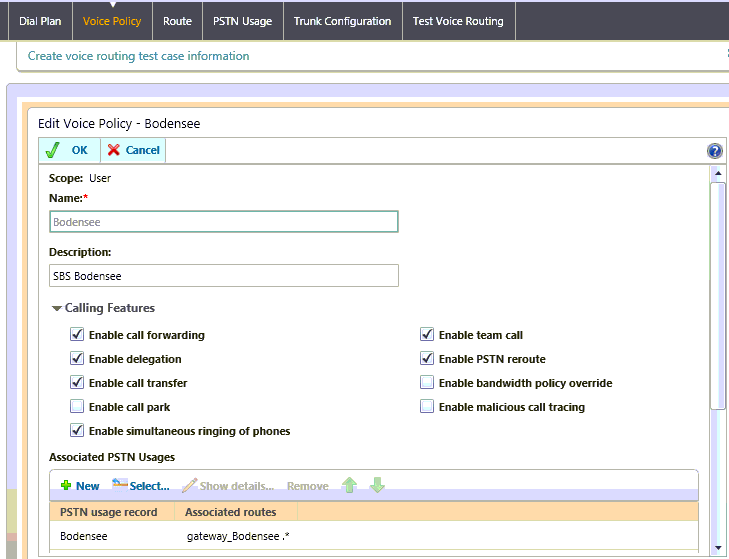This screenshot has width=729, height=559.
Task: Click the pencil Show details icon
Action: click(189, 485)
